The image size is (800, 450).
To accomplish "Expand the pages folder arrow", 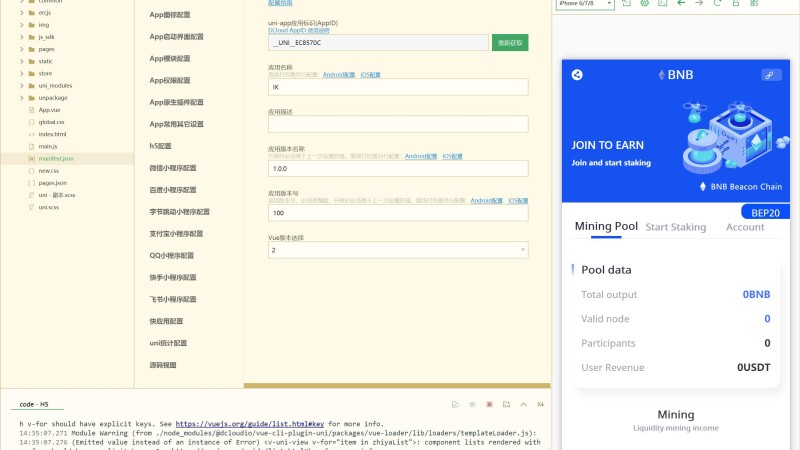I will 21,49.
